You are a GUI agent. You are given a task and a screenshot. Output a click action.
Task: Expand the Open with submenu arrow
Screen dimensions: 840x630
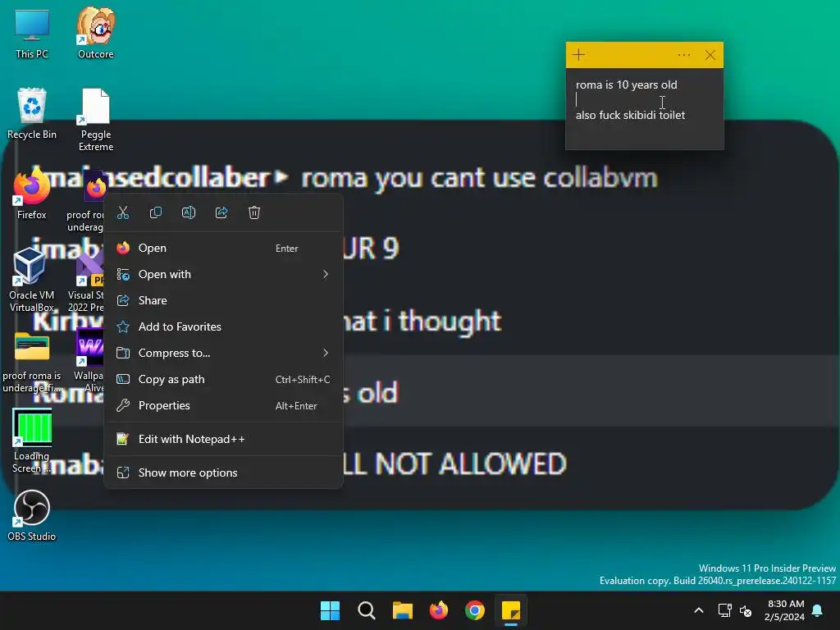(325, 274)
